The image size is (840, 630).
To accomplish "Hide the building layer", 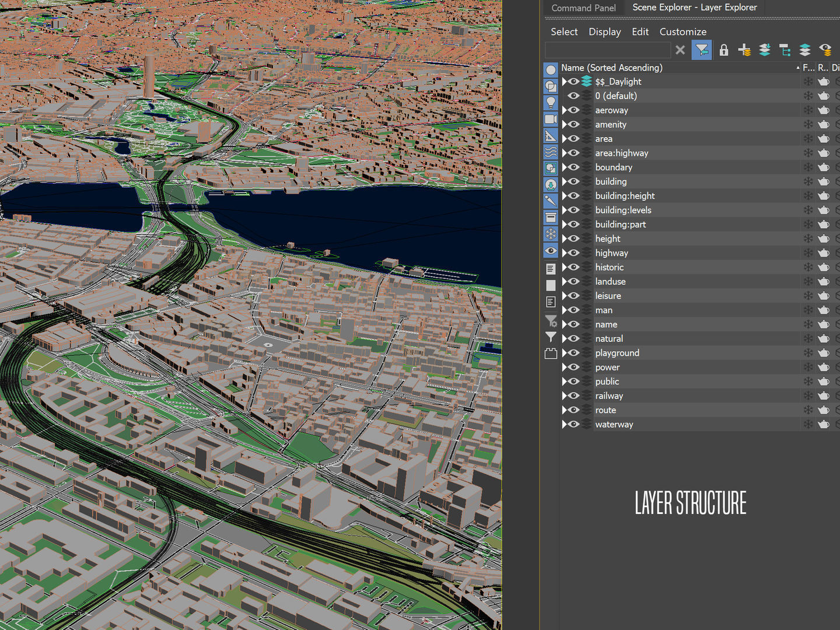I will coord(574,181).
